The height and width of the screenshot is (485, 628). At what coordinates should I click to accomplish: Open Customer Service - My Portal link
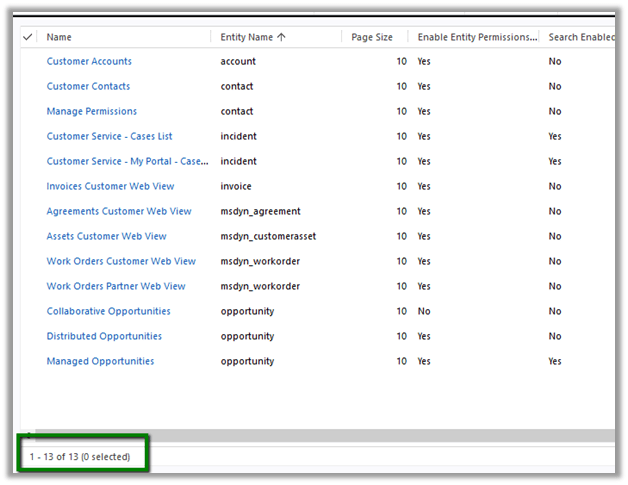click(x=126, y=161)
